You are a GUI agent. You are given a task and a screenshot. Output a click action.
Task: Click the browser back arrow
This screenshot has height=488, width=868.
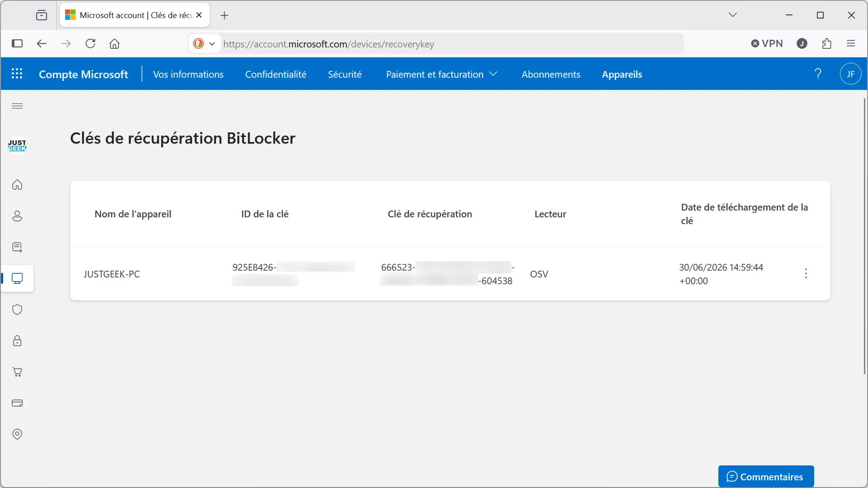tap(42, 43)
